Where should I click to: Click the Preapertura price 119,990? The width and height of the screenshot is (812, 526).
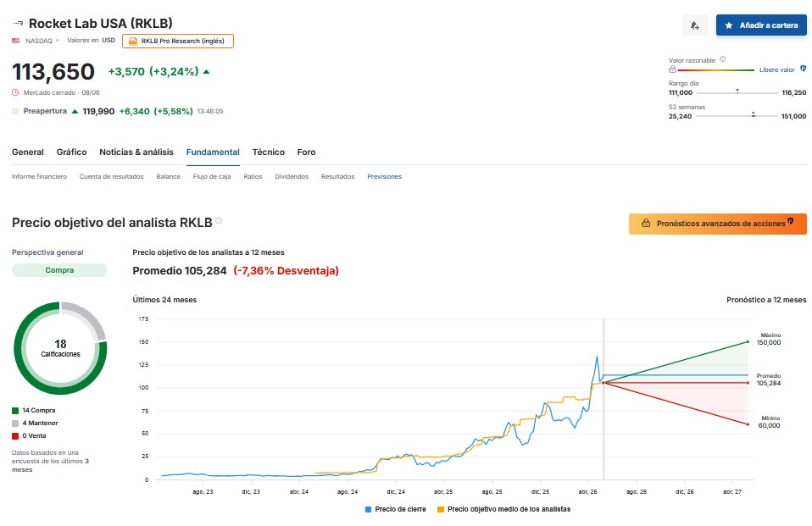(x=98, y=111)
